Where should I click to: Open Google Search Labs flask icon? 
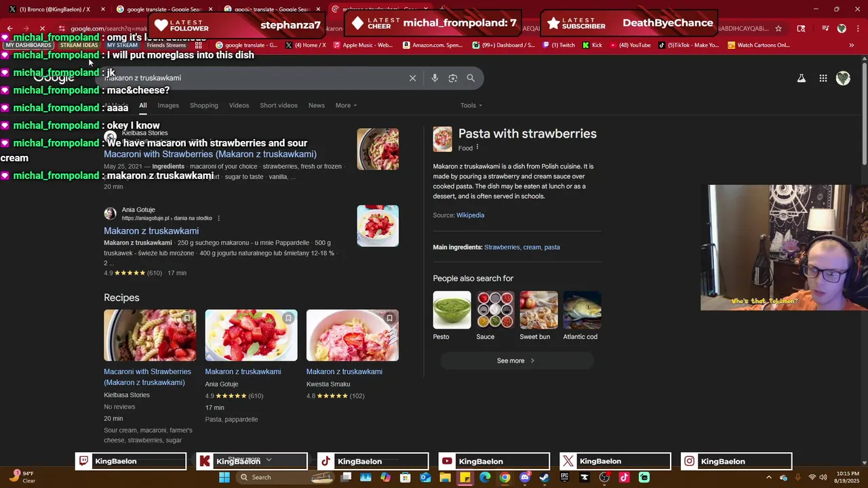pos(802,79)
